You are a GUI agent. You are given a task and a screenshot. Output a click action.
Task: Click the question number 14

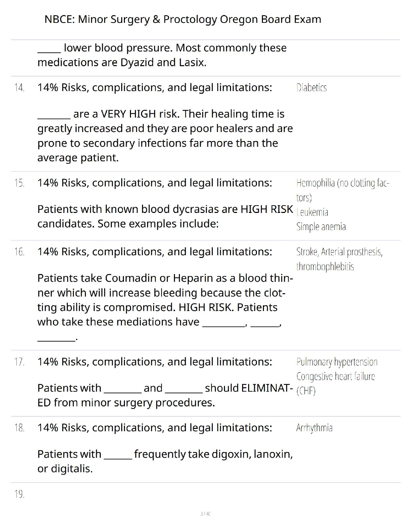click(x=19, y=88)
